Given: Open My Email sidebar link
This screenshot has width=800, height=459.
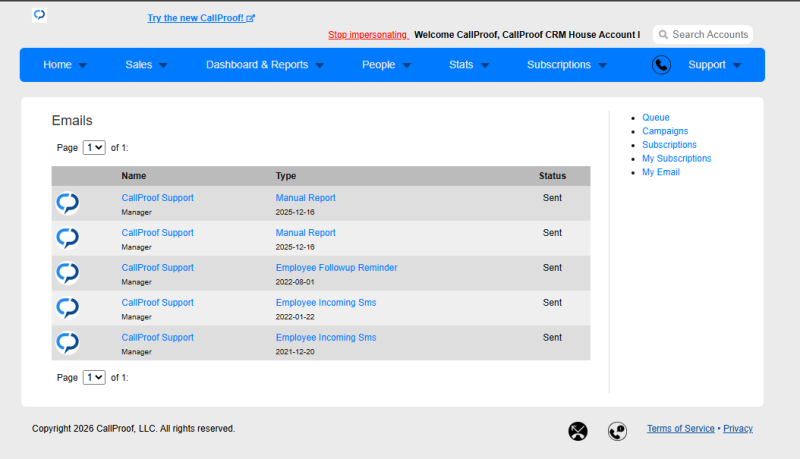Looking at the screenshot, I should [x=661, y=172].
